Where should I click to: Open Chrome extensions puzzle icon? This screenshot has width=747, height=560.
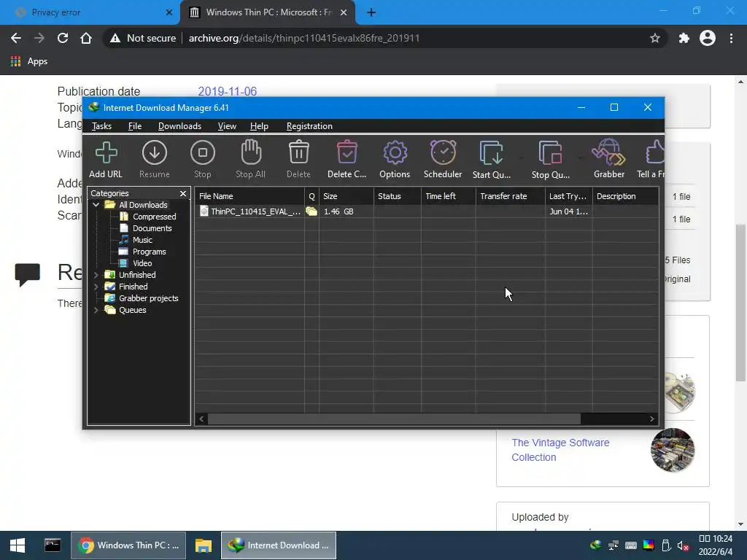pyautogui.click(x=684, y=38)
